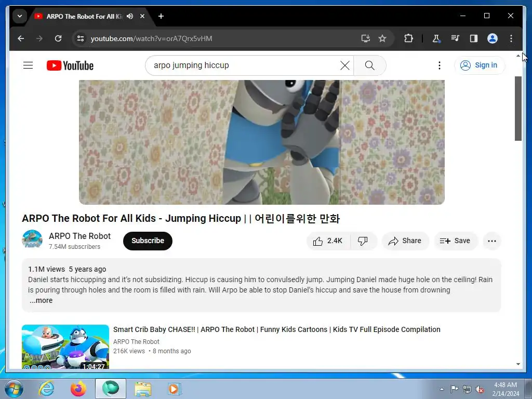
Task: Open the browser profile avatar
Action: coord(493,38)
